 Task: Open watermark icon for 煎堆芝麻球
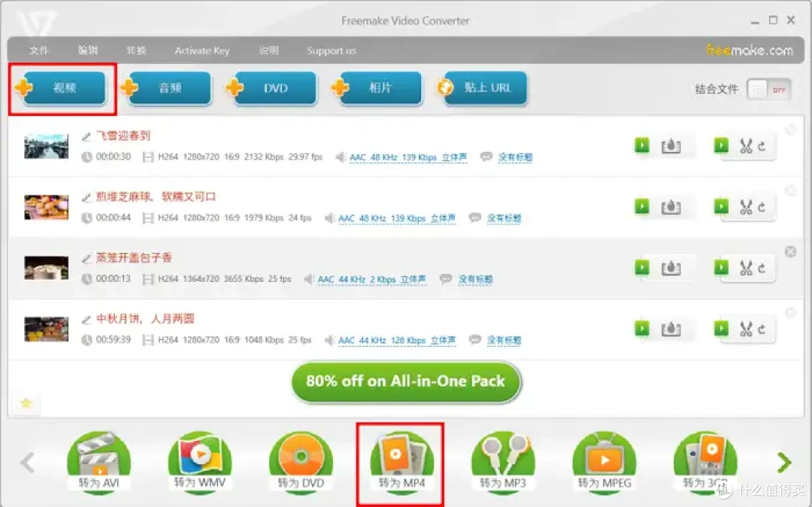point(671,207)
